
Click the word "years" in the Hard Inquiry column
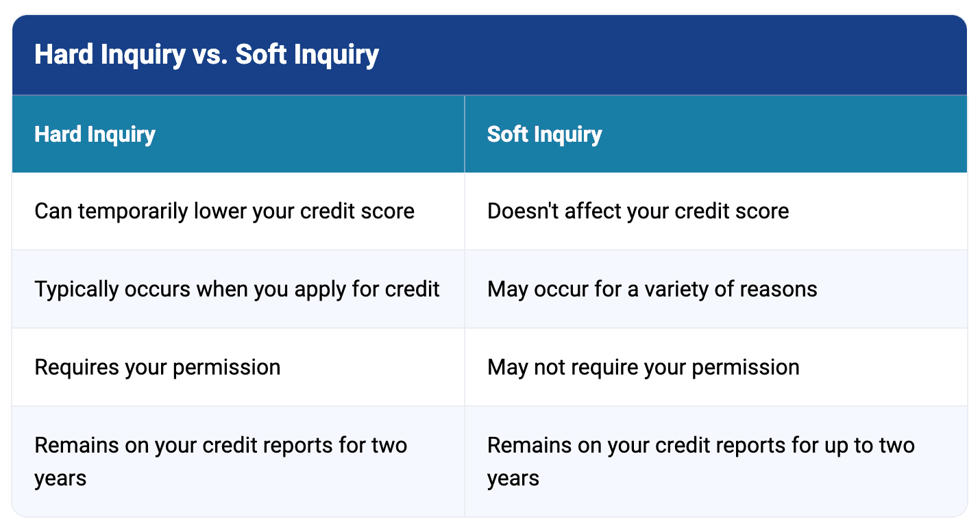click(60, 478)
